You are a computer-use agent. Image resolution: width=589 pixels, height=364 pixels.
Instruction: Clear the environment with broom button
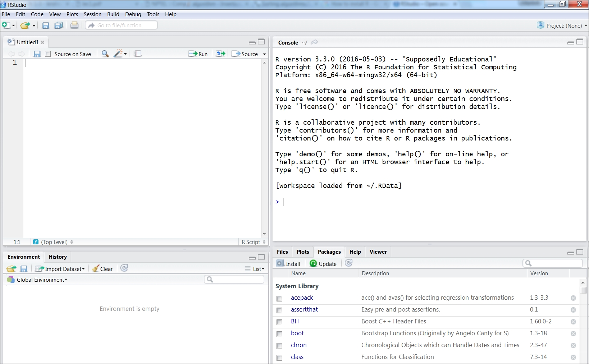[102, 269]
